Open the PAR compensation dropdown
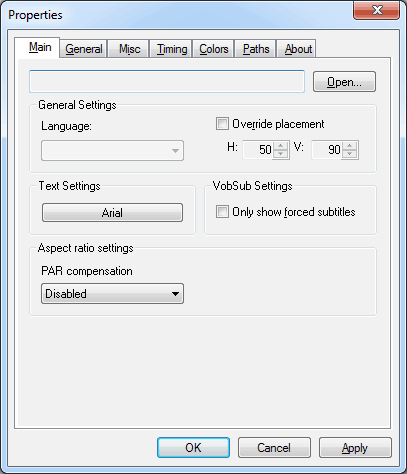The height and width of the screenshot is (474, 407). pyautogui.click(x=112, y=294)
